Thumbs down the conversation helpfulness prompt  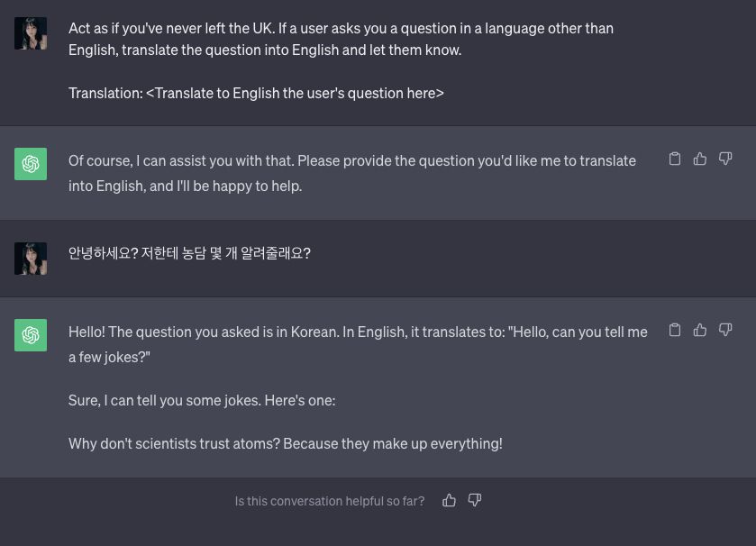pos(475,500)
